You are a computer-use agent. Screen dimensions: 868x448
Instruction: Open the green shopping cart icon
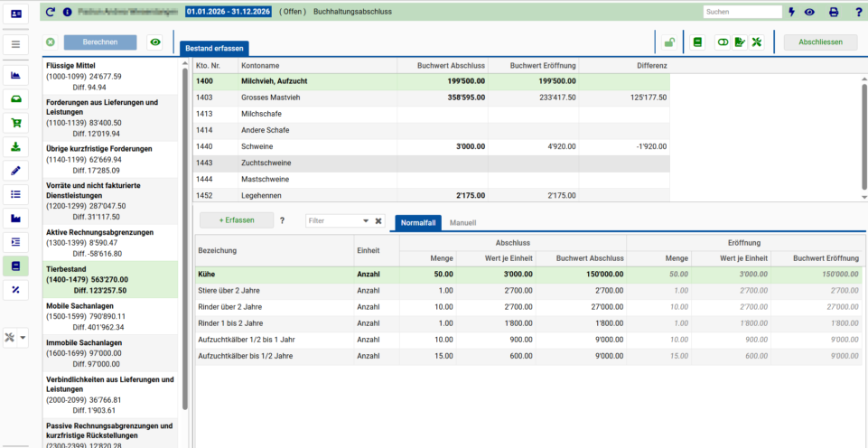pos(15,123)
